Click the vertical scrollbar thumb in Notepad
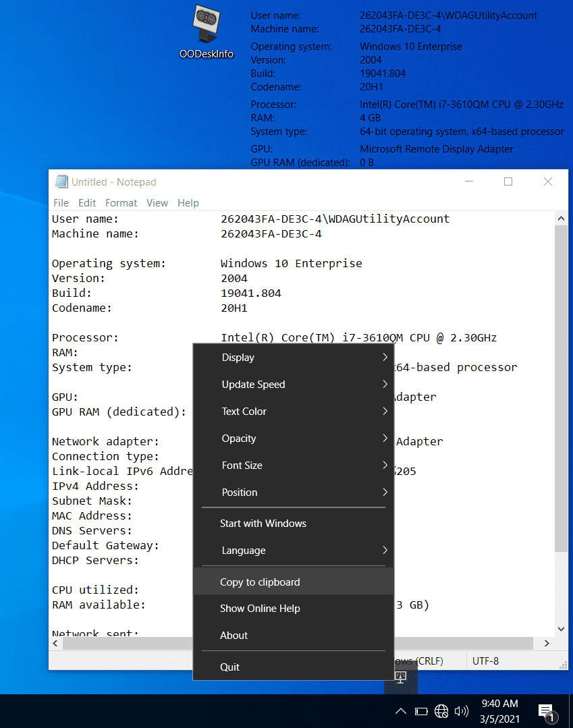The height and width of the screenshot is (728, 573). 561,388
